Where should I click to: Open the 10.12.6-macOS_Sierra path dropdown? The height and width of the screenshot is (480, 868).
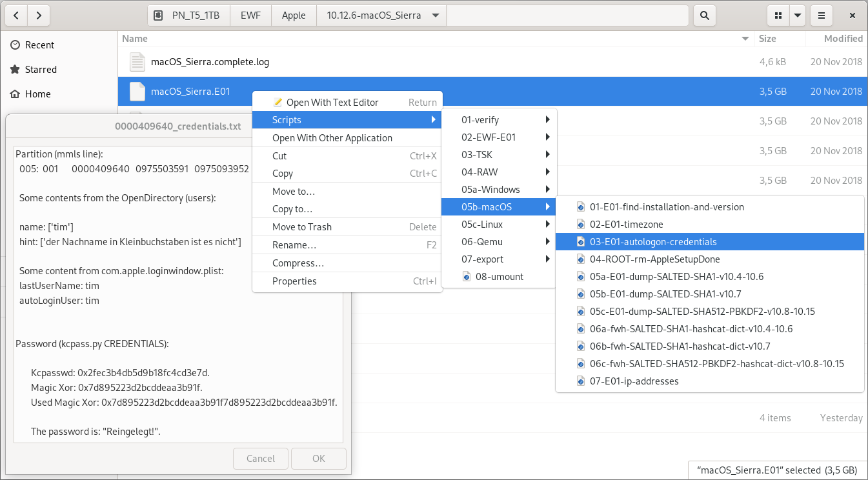pyautogui.click(x=436, y=15)
